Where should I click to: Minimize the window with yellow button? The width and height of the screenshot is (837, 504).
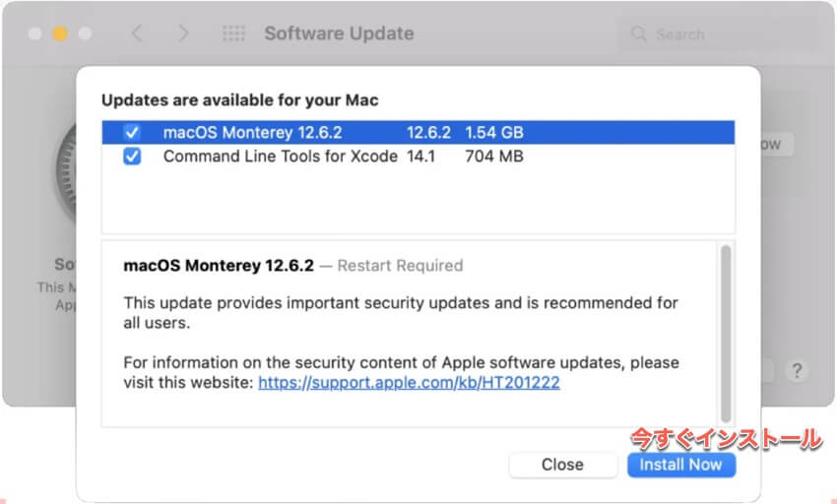tap(60, 33)
